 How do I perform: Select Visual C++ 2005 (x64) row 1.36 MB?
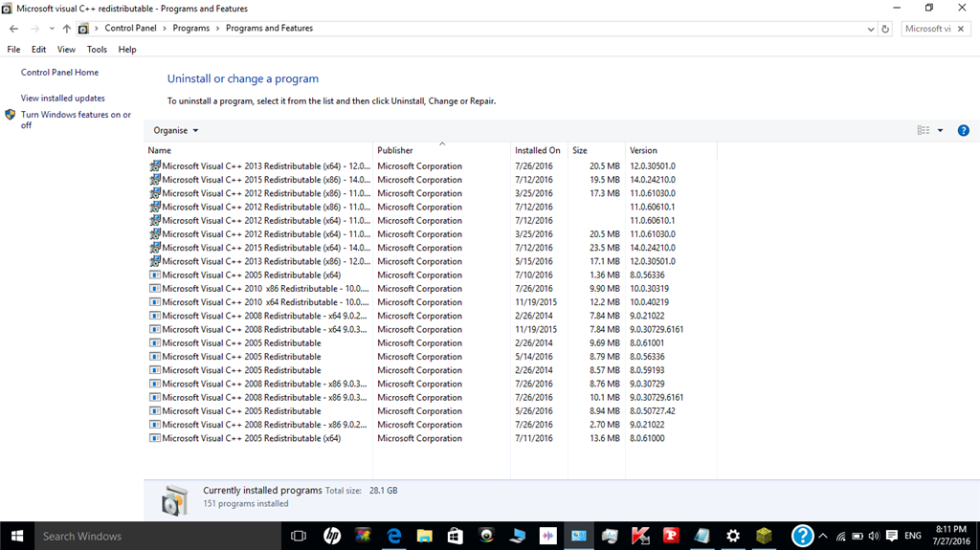[x=432, y=275]
